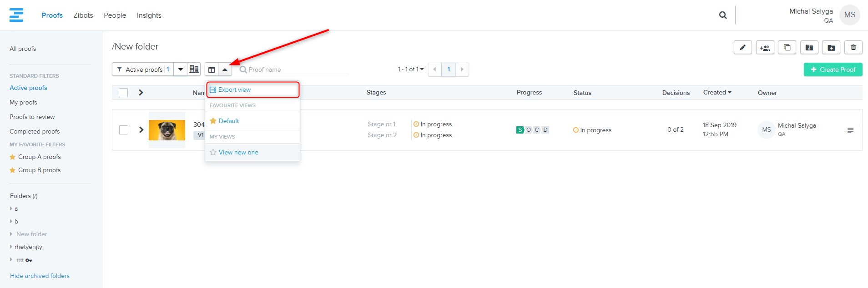
Task: Click Hide archived folders link
Action: (40, 276)
